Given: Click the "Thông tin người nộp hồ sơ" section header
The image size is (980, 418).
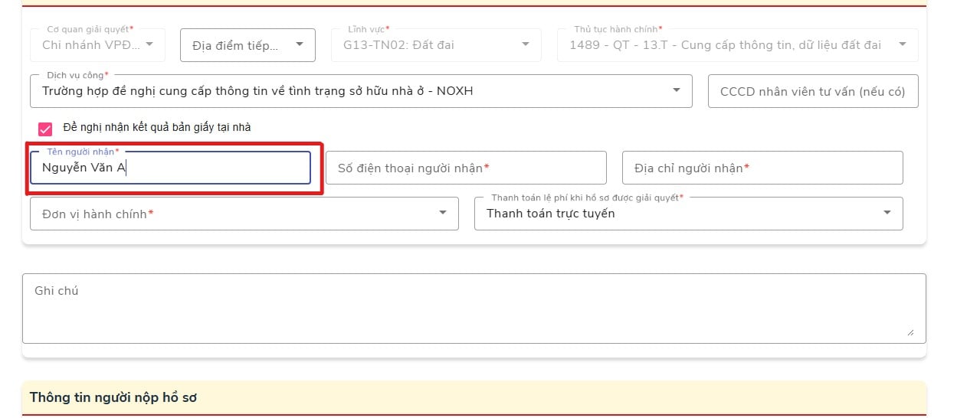Looking at the screenshot, I should pos(115,397).
